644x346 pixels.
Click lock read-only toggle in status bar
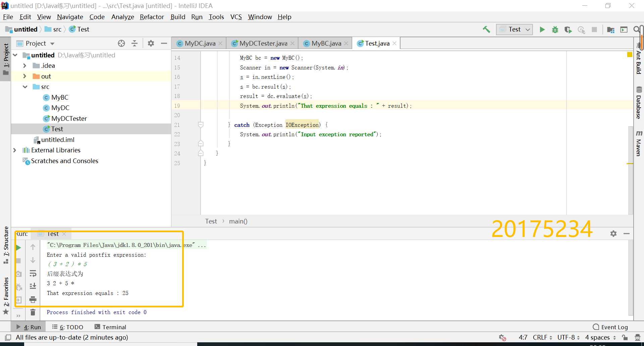pyautogui.click(x=625, y=337)
